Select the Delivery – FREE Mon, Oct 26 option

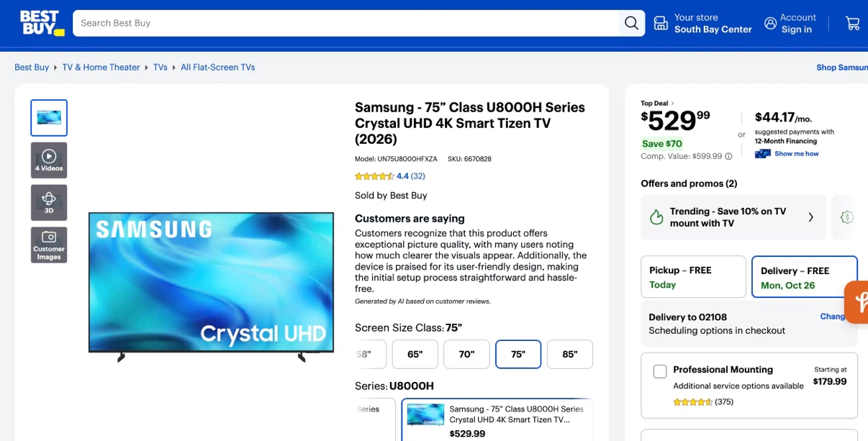coord(805,277)
